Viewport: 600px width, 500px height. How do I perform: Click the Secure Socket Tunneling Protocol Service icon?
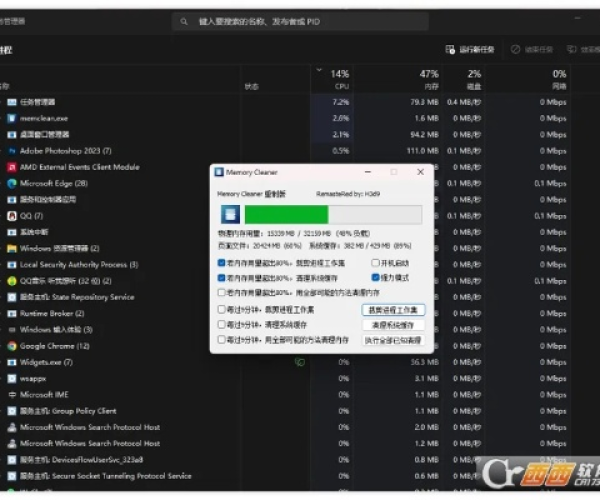(12, 476)
